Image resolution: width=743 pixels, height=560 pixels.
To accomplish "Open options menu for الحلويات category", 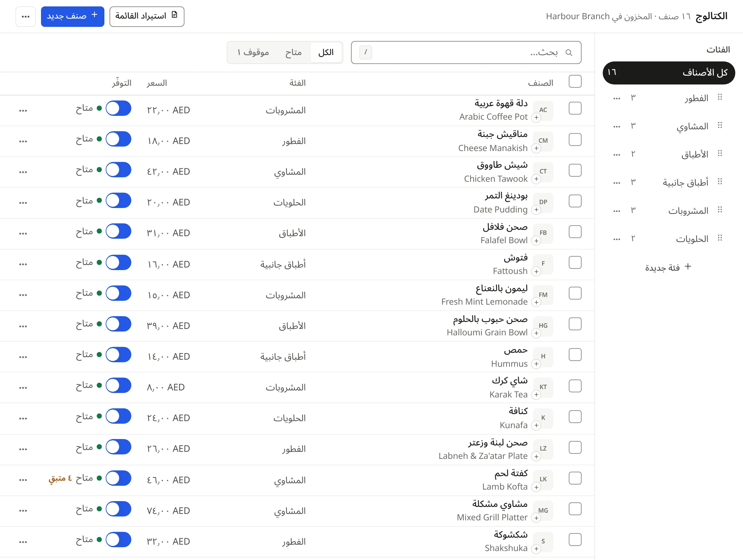I will [617, 240].
